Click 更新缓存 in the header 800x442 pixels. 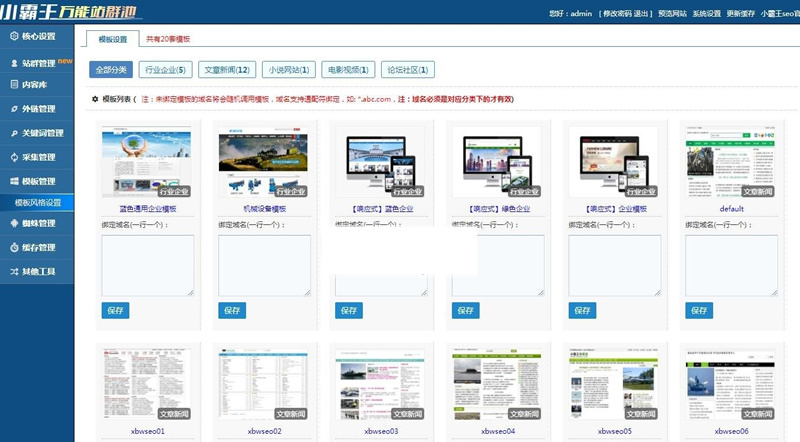[x=740, y=14]
